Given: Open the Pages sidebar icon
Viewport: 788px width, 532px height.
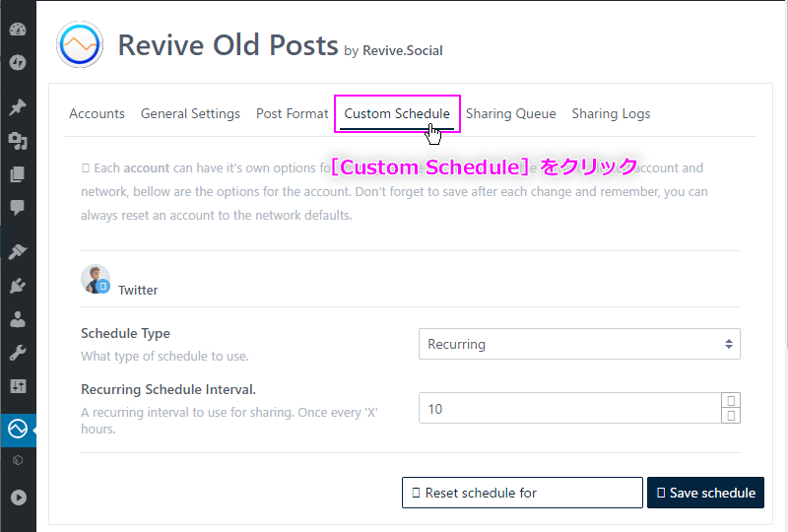Looking at the screenshot, I should (18, 174).
